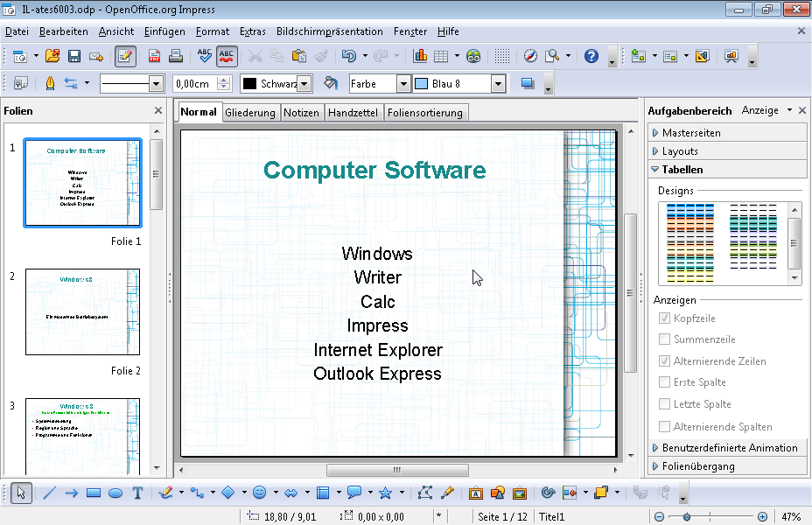Image resolution: width=812 pixels, height=525 pixels.
Task: Export directly as PDF
Action: tap(154, 56)
